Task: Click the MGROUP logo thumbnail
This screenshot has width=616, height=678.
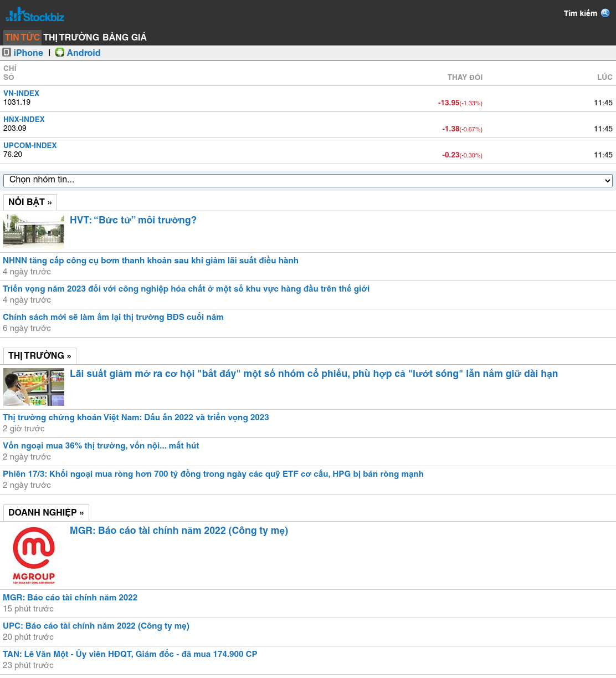Action: click(34, 555)
